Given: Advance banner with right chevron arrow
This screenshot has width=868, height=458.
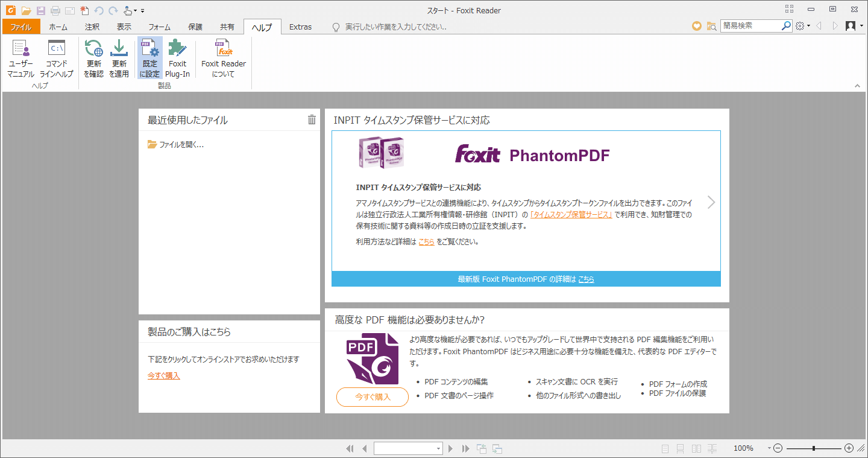Looking at the screenshot, I should pyautogui.click(x=711, y=202).
